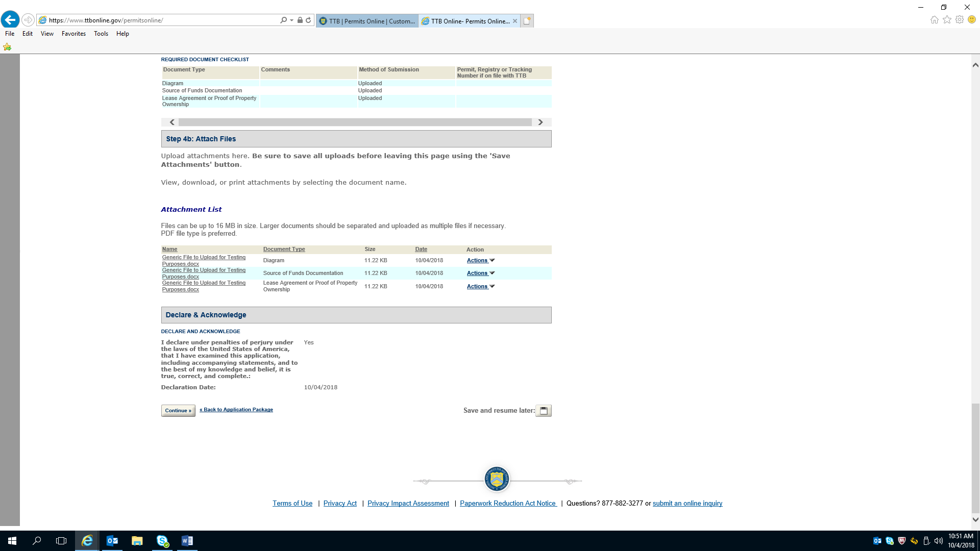Click the page refresh icon
Screen dimensions: 980x551
click(308, 20)
